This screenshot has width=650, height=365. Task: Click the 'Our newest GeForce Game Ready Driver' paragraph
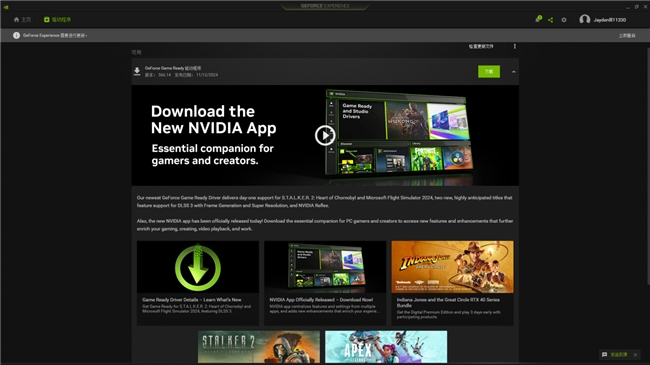325,202
